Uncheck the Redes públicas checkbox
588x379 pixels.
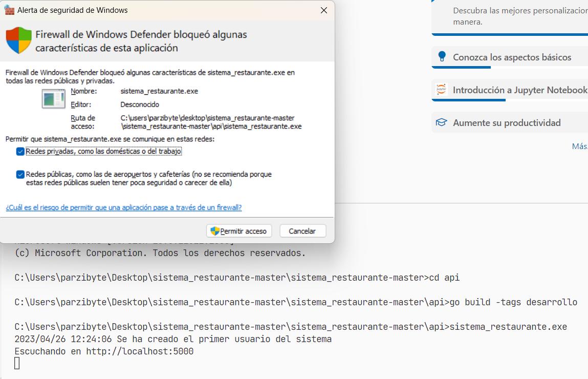(x=20, y=175)
